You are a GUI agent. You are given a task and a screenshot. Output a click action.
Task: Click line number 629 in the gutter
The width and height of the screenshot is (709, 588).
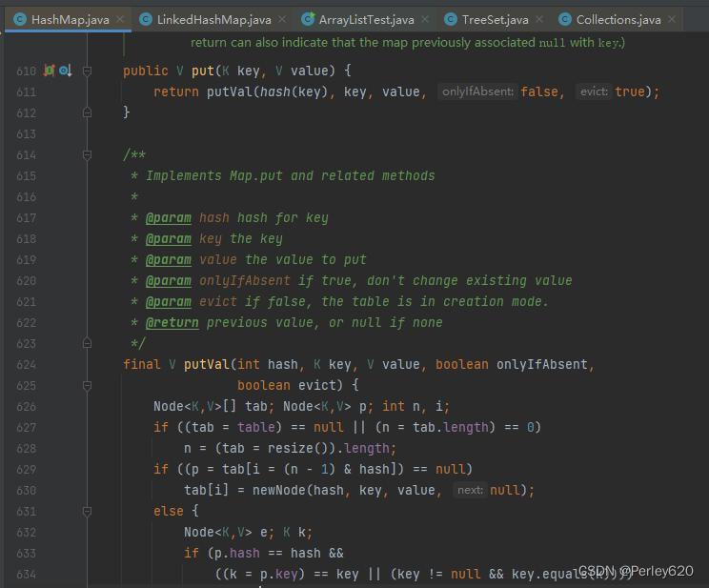(27, 470)
